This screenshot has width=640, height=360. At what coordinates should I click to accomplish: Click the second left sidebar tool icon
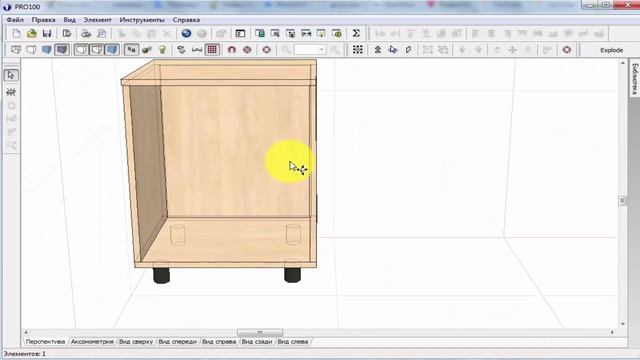coord(11,92)
